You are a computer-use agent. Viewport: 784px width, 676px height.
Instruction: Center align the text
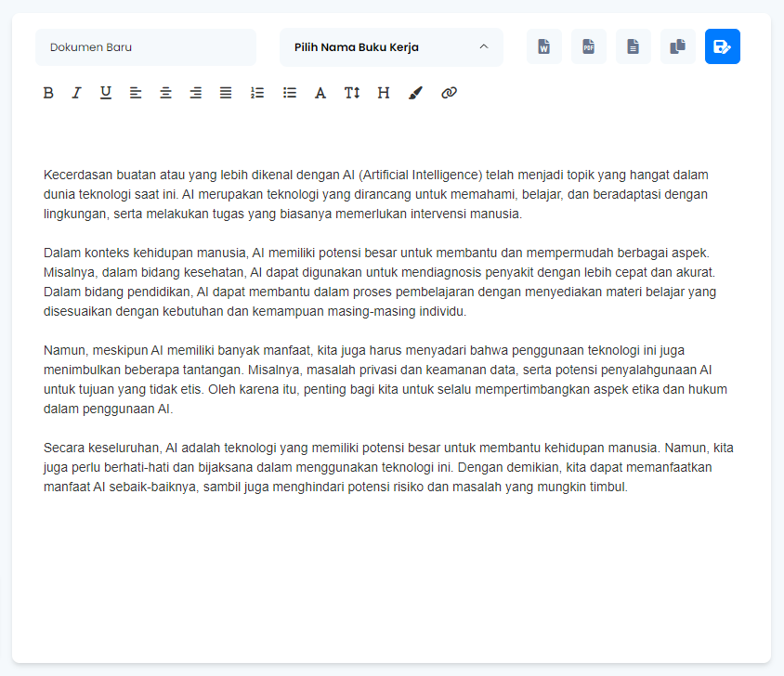coord(165,93)
